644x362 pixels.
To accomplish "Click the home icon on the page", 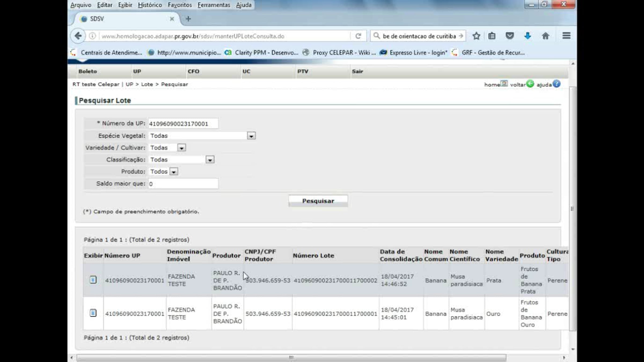I will click(x=504, y=84).
